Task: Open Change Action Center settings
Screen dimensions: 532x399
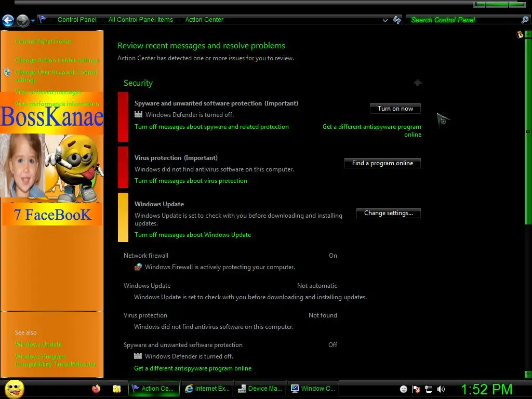Action: coord(57,60)
